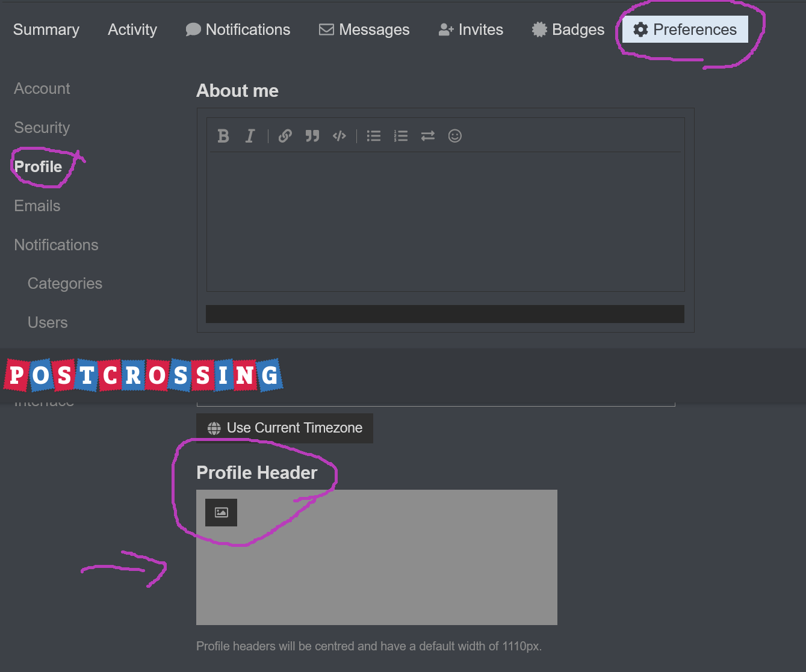The height and width of the screenshot is (672, 806).
Task: Open the Summary tab
Action: [46, 29]
